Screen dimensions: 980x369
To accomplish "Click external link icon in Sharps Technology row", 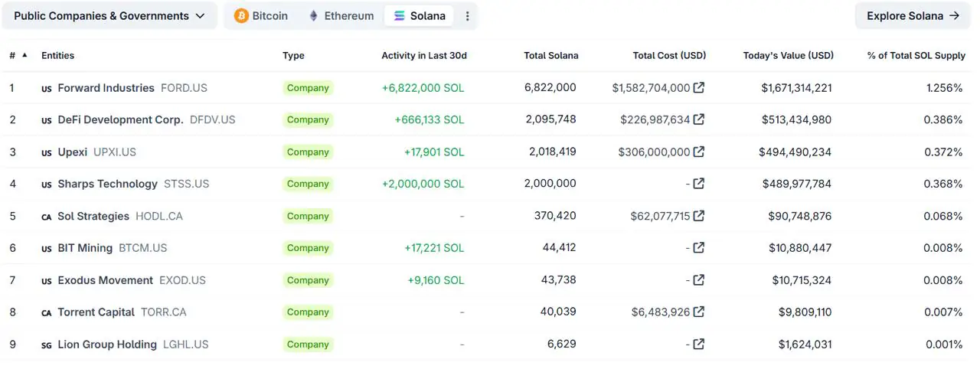I will pyautogui.click(x=698, y=184).
